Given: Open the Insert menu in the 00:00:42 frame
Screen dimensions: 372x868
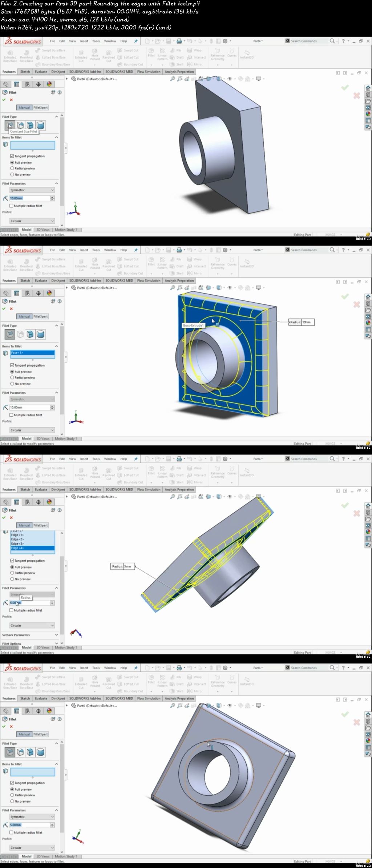Looking at the screenshot, I should click(x=84, y=250).
